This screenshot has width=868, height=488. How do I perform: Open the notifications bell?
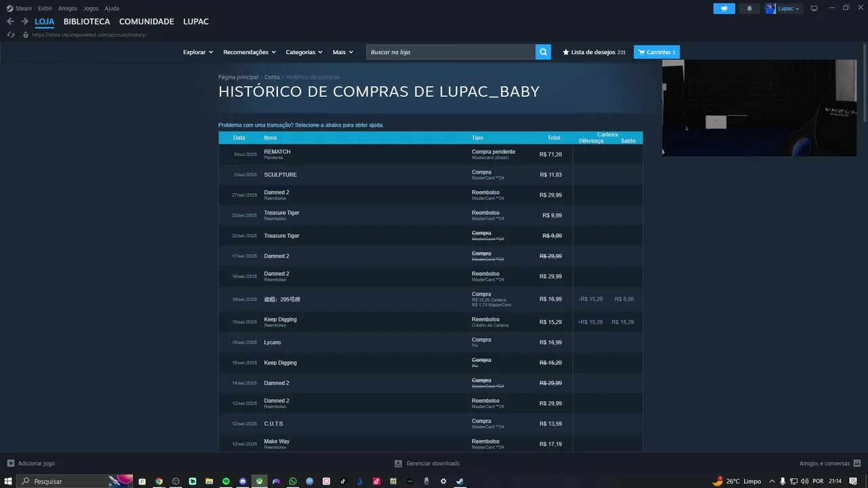749,8
